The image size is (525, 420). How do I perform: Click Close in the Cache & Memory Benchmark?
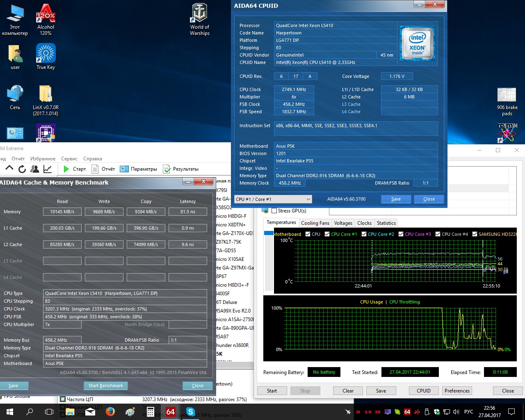pyautogui.click(x=198, y=386)
